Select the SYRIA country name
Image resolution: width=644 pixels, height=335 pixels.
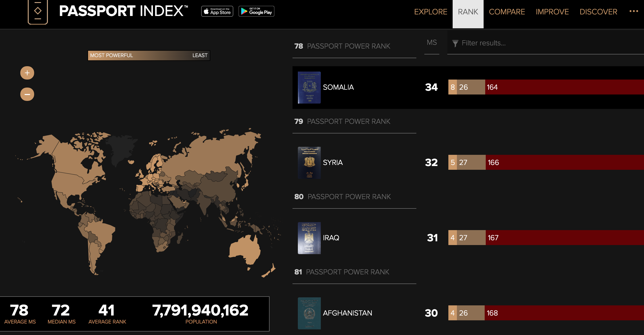pyautogui.click(x=333, y=163)
